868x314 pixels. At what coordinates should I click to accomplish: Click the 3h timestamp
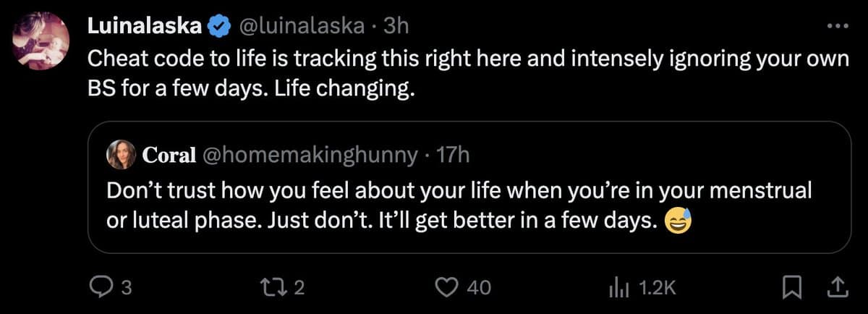397,27
